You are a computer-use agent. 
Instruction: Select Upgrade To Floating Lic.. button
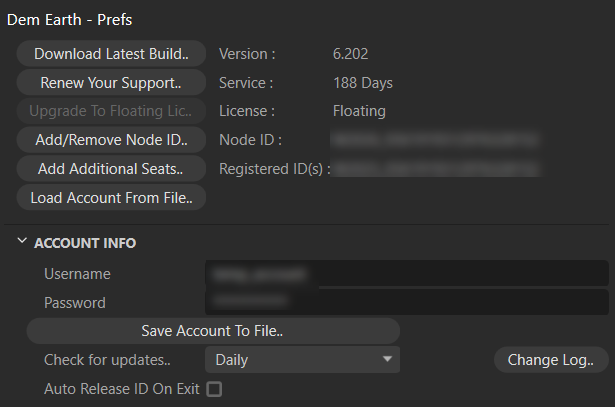111,111
